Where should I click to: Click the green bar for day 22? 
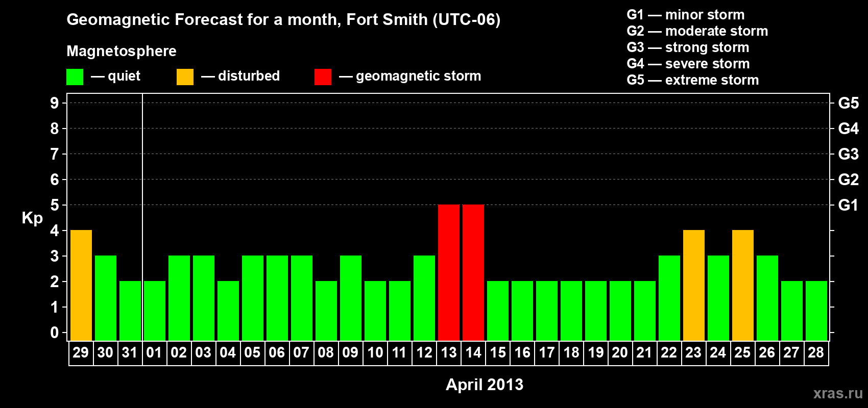[x=669, y=298]
